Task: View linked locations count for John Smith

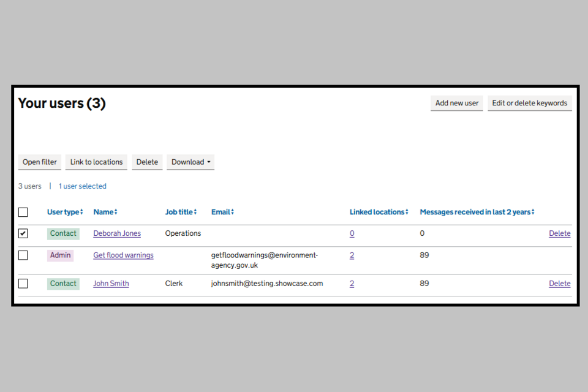Action: [x=352, y=284]
